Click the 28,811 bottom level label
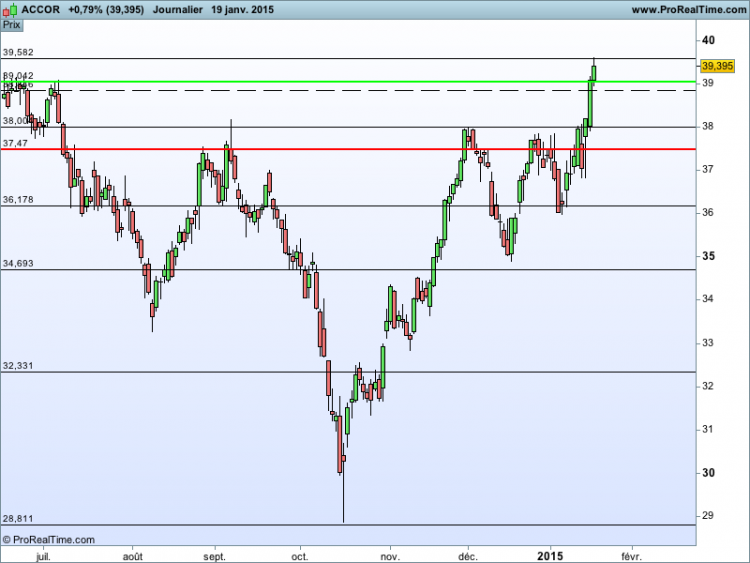750x563 pixels. click(x=18, y=519)
